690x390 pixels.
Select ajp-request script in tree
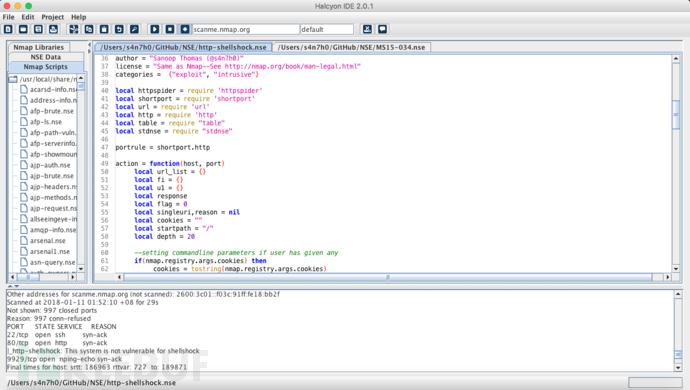pyautogui.click(x=48, y=208)
